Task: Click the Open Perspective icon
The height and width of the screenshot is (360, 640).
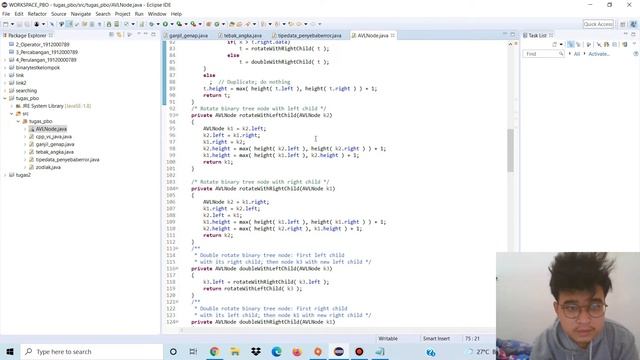Action: tap(622, 24)
